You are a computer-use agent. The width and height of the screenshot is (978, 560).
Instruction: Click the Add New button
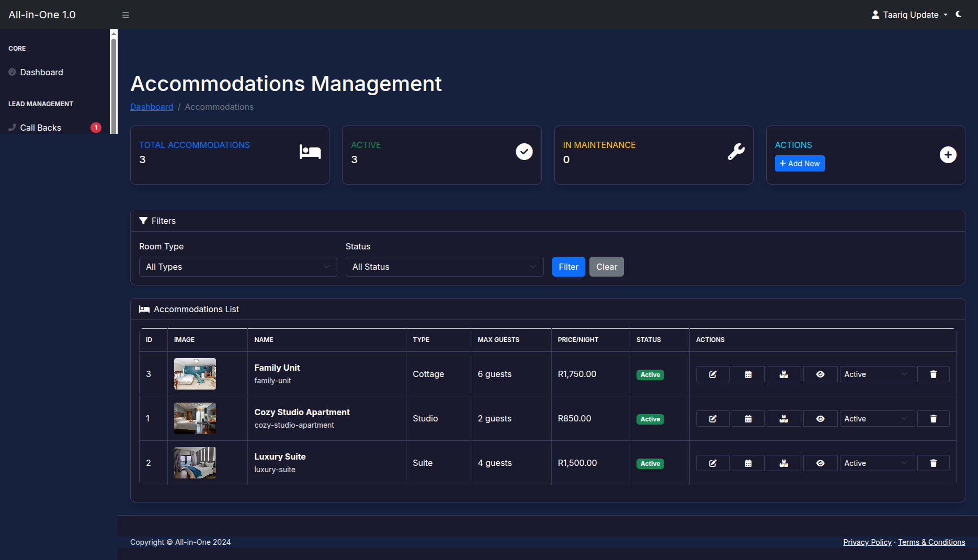click(x=800, y=164)
